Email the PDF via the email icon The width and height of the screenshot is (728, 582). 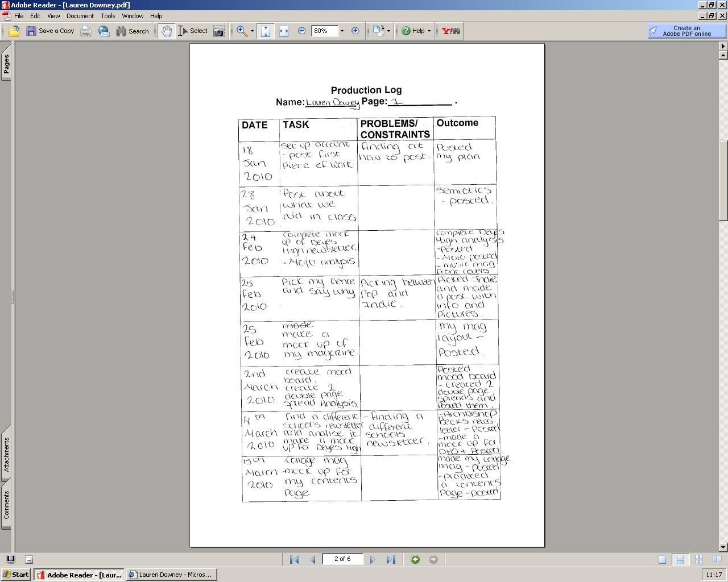[x=104, y=31]
